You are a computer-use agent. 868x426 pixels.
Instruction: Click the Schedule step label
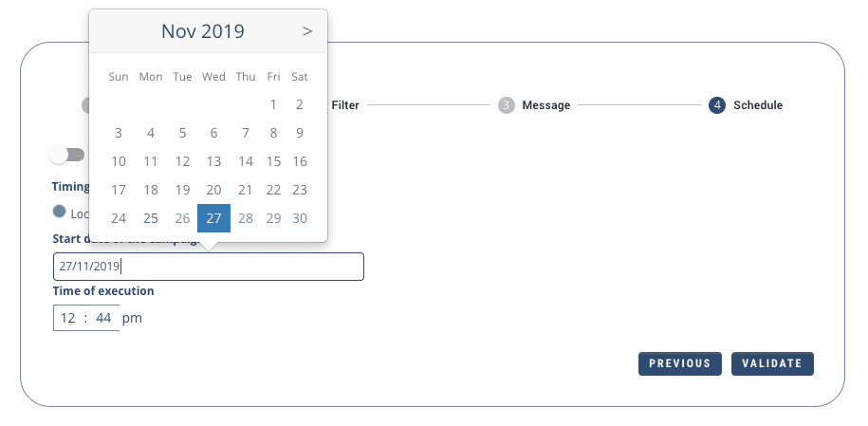pyautogui.click(x=758, y=105)
